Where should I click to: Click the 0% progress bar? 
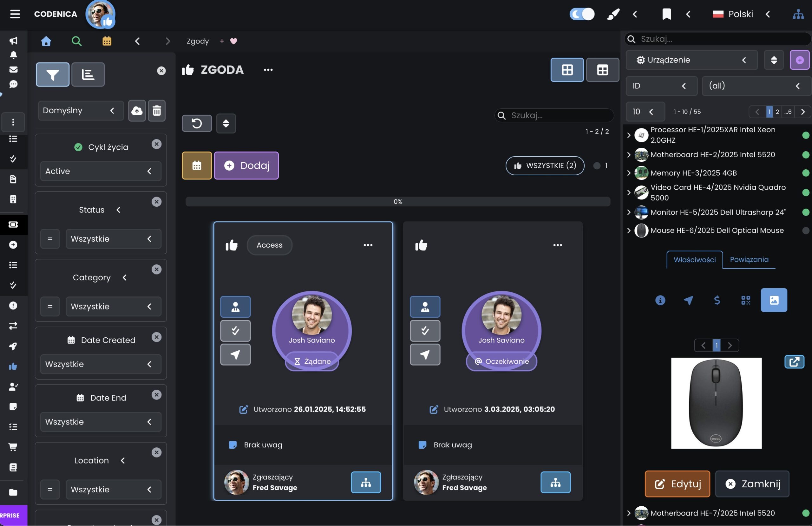[x=397, y=202]
